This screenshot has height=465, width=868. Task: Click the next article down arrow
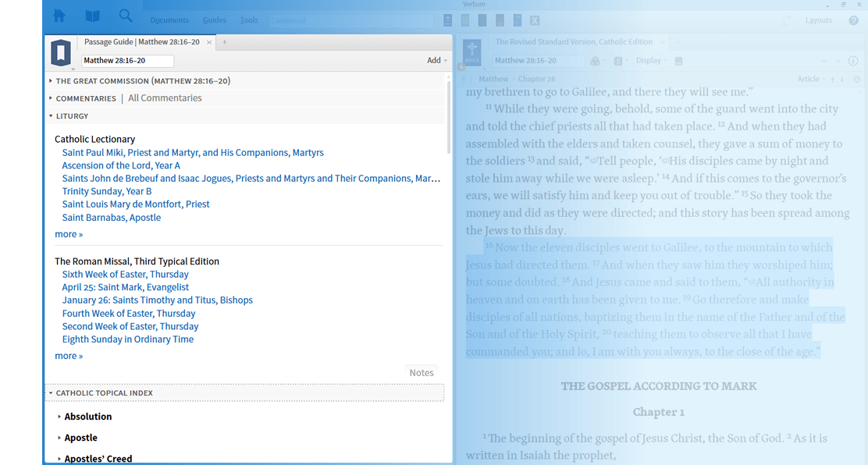point(842,79)
